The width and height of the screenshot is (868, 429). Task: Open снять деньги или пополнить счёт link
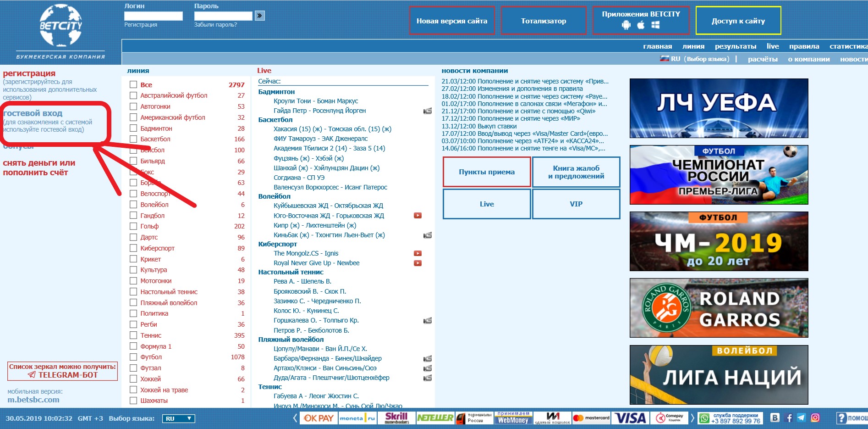(x=39, y=167)
